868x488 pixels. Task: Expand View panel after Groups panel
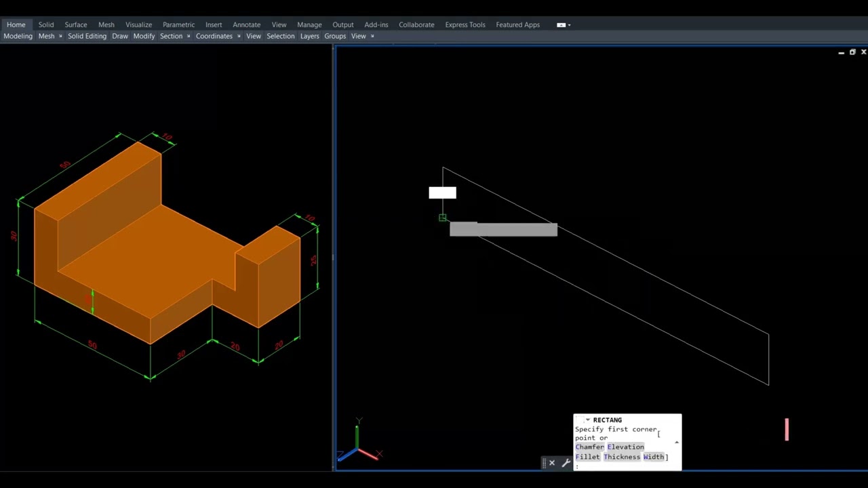[x=359, y=36]
